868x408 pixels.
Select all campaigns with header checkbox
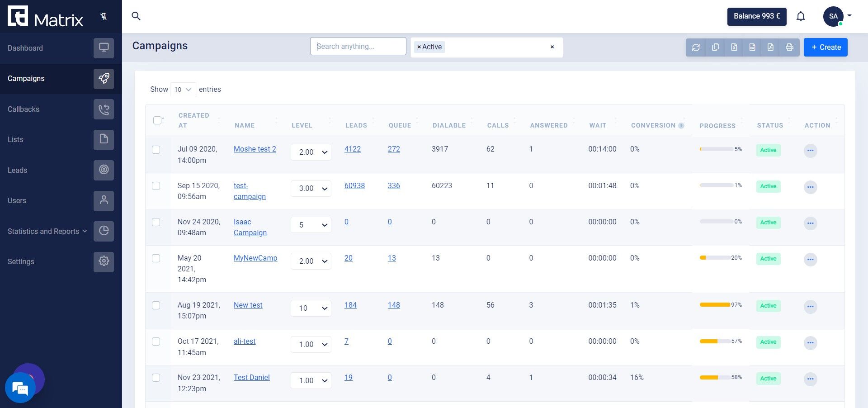tap(157, 120)
